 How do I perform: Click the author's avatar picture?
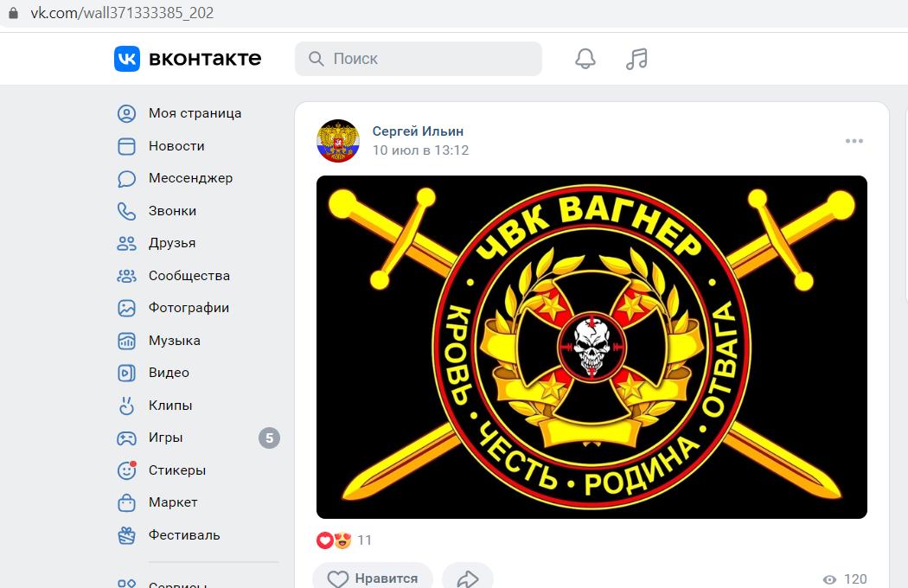pyautogui.click(x=338, y=141)
